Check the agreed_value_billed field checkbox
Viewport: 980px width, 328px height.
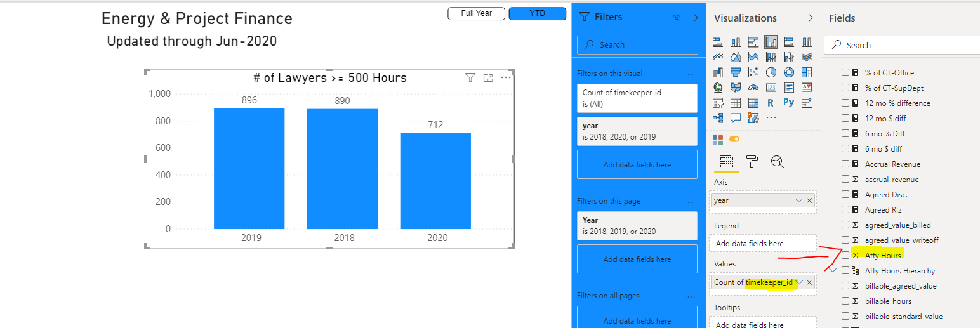[x=845, y=225]
